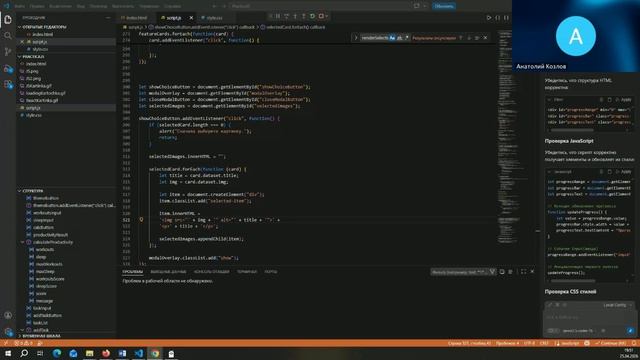Close the bottom panel

point(532,271)
